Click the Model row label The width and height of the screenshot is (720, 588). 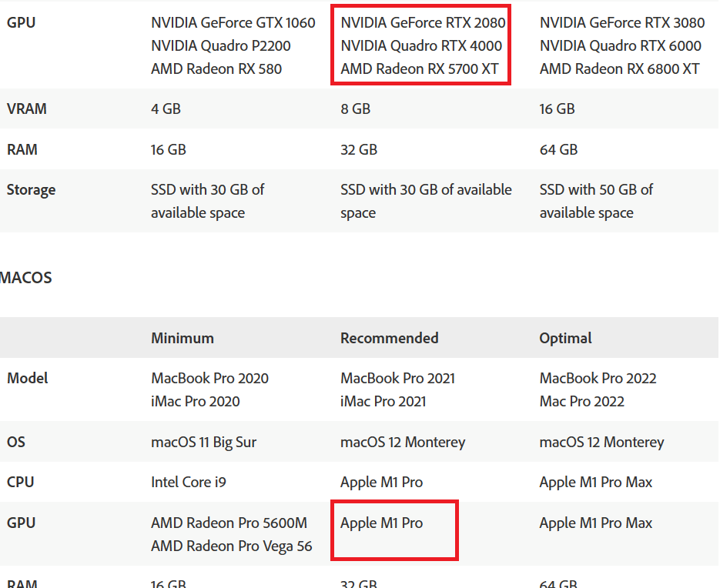point(28,378)
